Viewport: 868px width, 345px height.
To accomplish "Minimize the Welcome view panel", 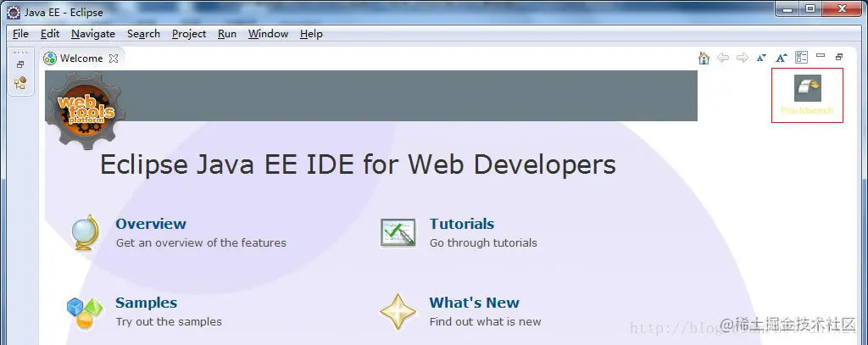I will click(x=821, y=56).
